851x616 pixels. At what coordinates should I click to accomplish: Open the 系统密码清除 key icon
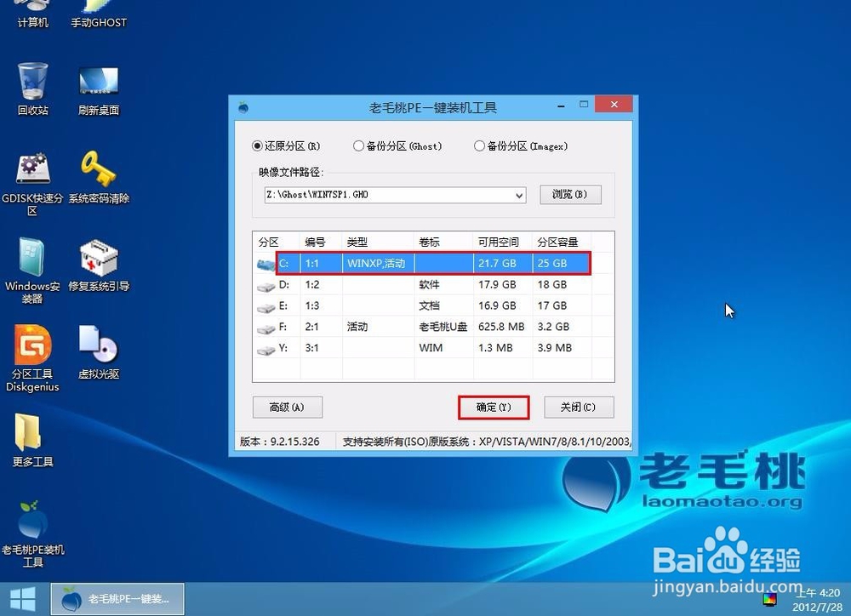click(x=99, y=178)
